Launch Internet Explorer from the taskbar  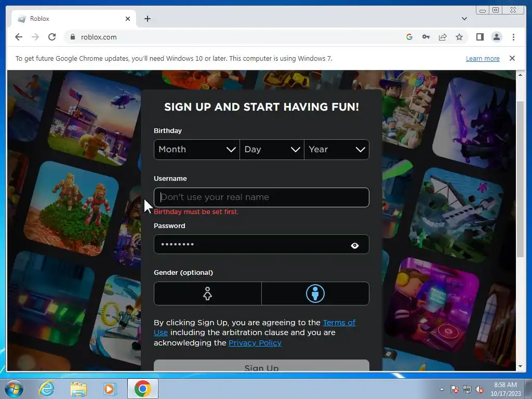pyautogui.click(x=46, y=389)
